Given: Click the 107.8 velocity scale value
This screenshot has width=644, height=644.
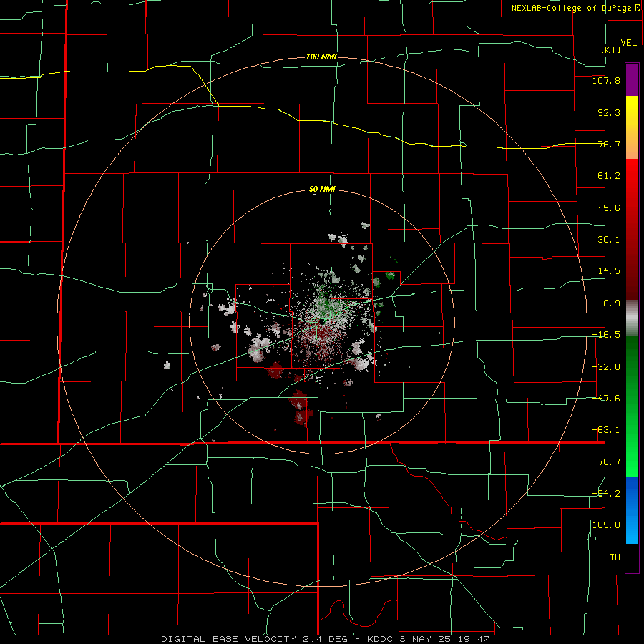Looking at the screenshot, I should coord(606,80).
